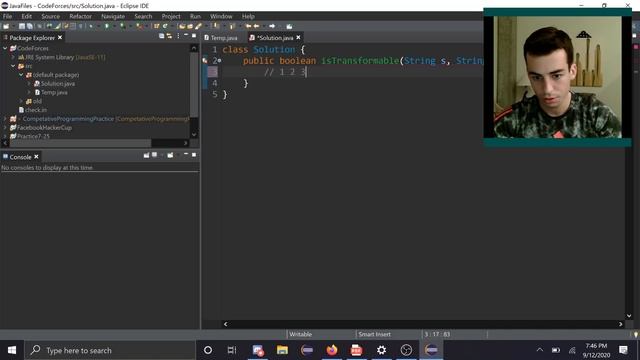
Task: Click the New file toolbar icon
Action: (6, 26)
